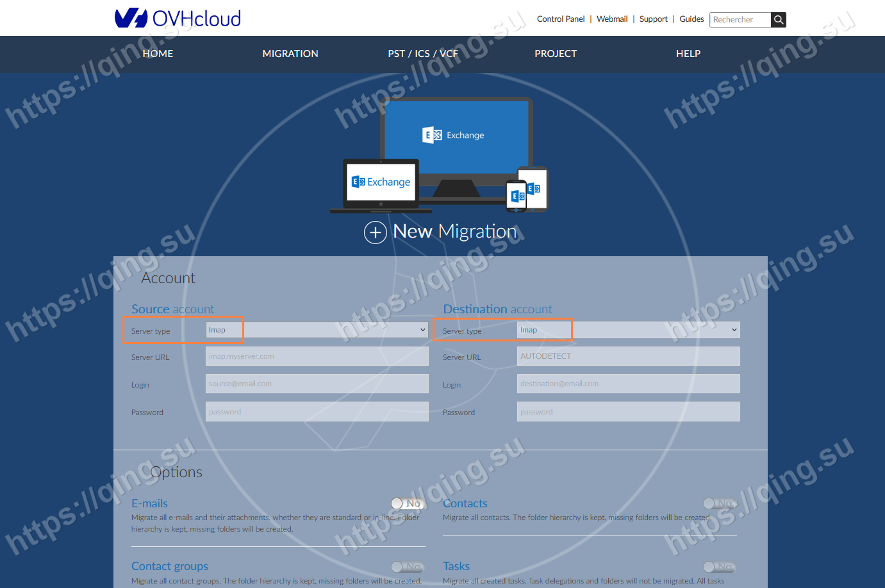The image size is (885, 588).
Task: Click the Source Password field
Action: [317, 411]
